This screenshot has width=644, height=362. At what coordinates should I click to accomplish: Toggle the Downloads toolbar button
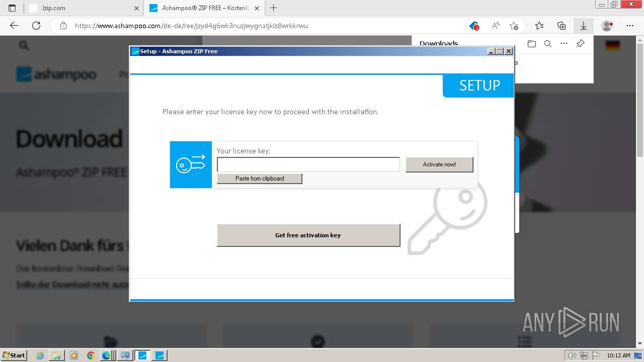[584, 26]
